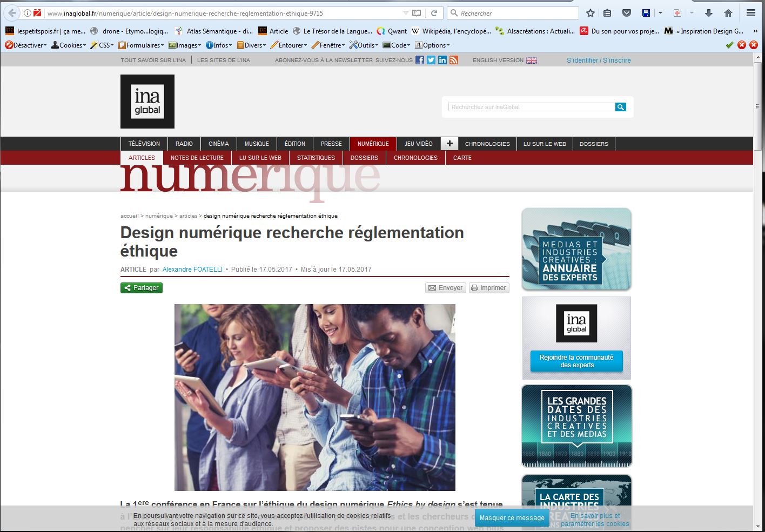Screen dimensions: 765x532
Task: Click the plus icon in the category bar
Action: point(449,144)
